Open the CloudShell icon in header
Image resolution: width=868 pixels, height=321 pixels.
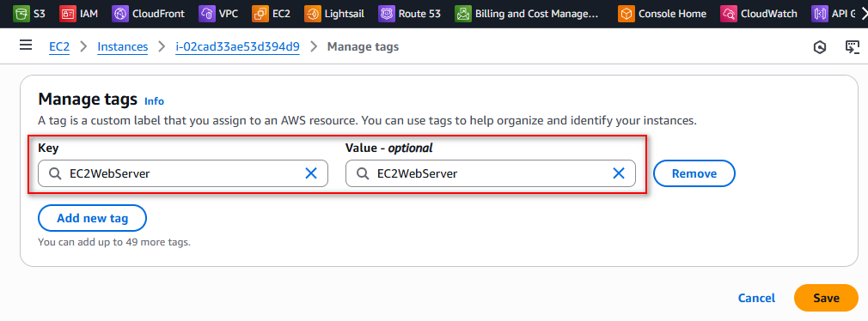coord(852,47)
